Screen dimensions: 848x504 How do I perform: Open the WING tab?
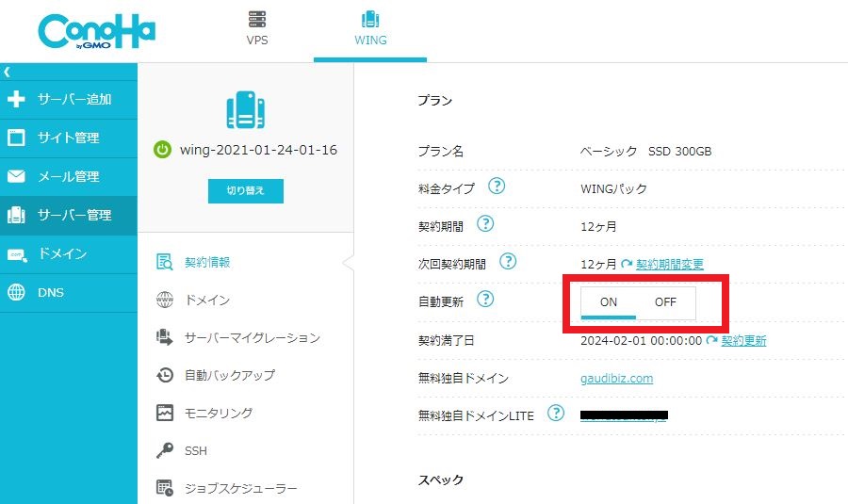pos(370,28)
